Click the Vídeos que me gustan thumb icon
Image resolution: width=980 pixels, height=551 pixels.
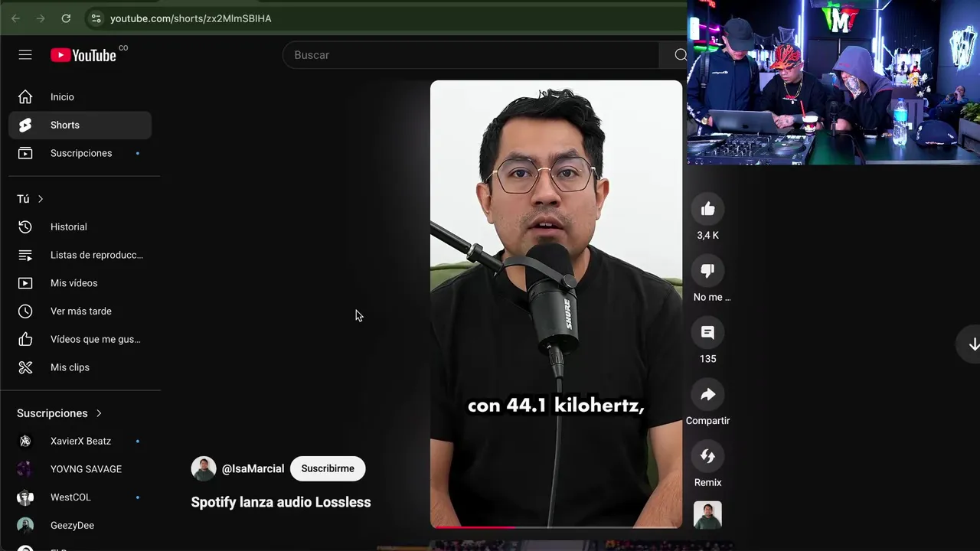pos(25,339)
